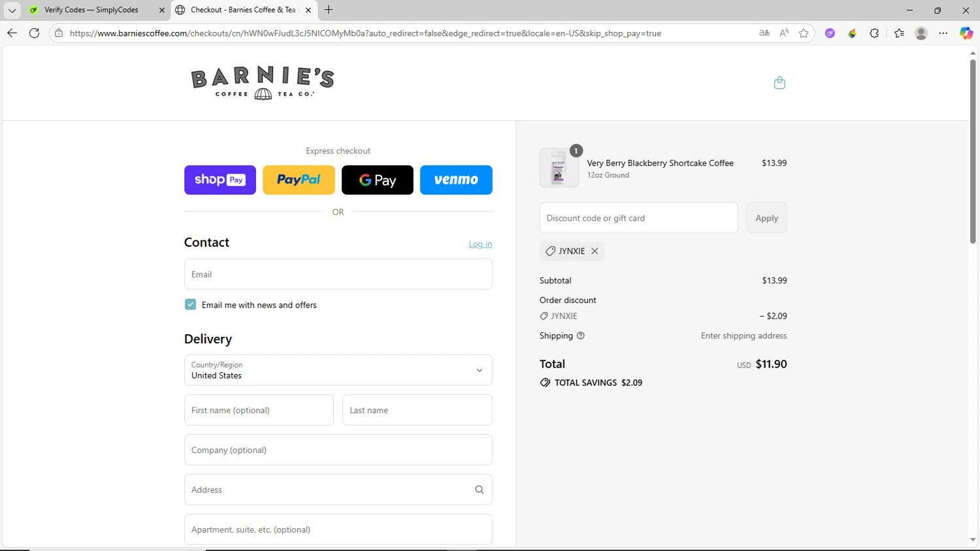Open the Favorites list icon
980x551 pixels.
[x=899, y=33]
